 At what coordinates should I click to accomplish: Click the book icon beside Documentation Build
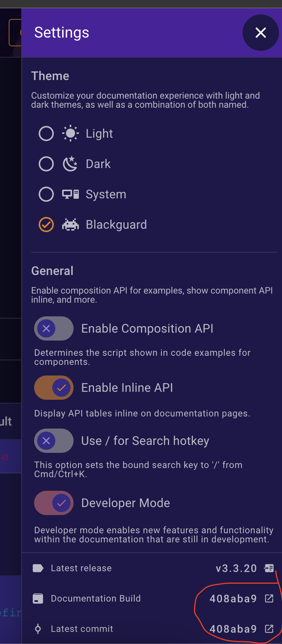tap(38, 598)
